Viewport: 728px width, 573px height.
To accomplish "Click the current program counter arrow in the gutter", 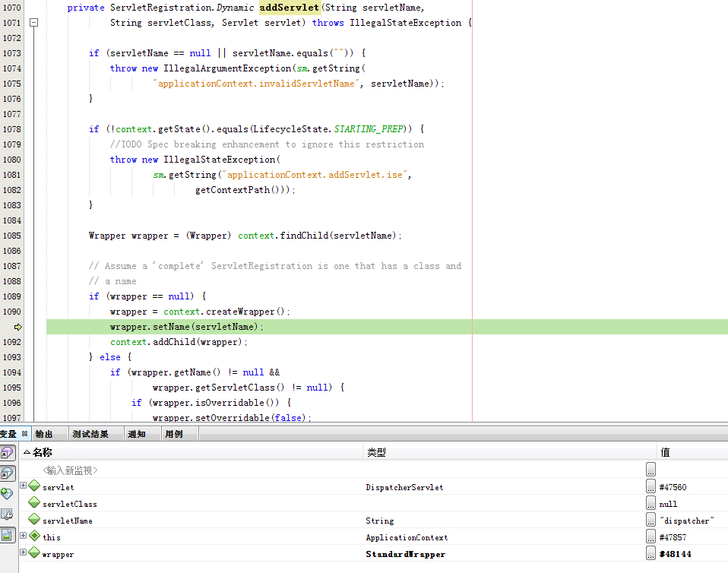I will (17, 327).
